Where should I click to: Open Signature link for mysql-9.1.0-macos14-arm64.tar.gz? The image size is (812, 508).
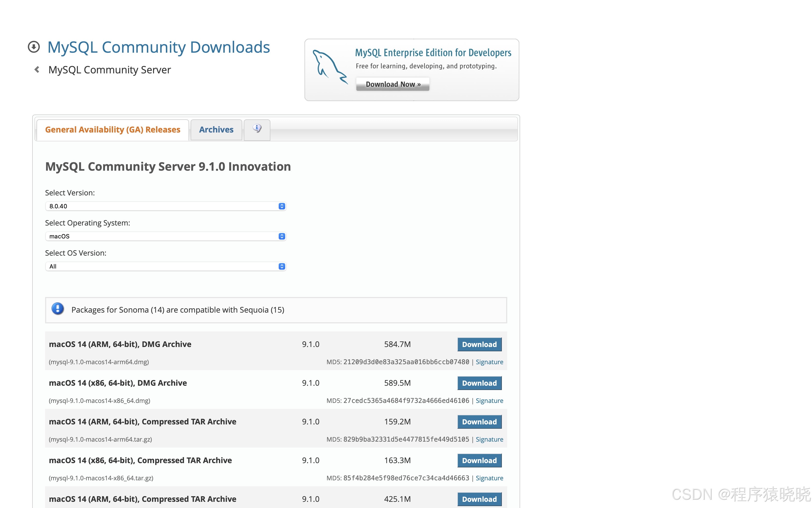pos(489,439)
